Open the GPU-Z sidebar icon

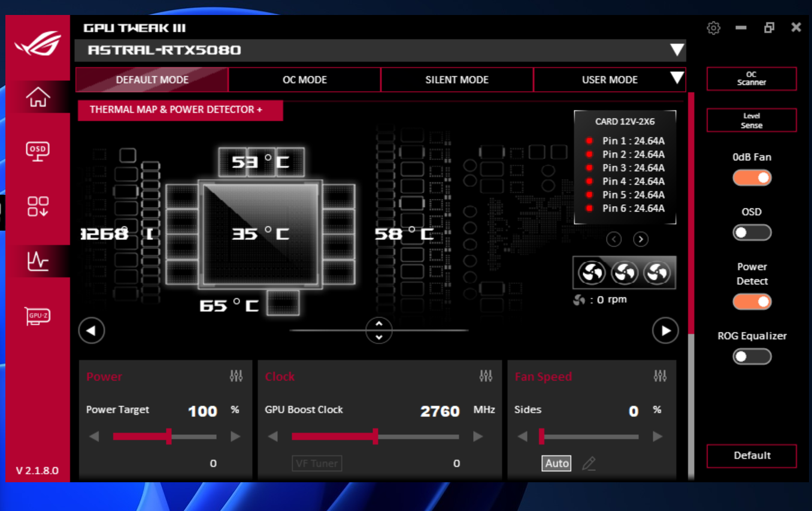(38, 315)
